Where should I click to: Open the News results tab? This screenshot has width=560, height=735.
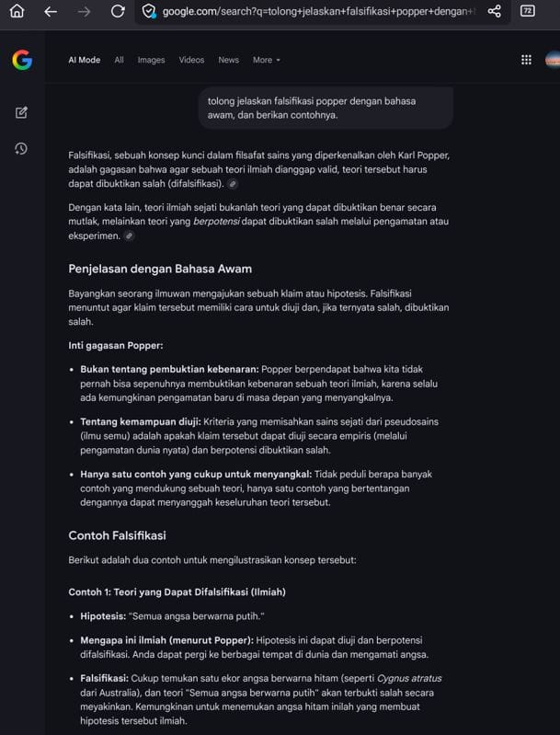[x=228, y=60]
